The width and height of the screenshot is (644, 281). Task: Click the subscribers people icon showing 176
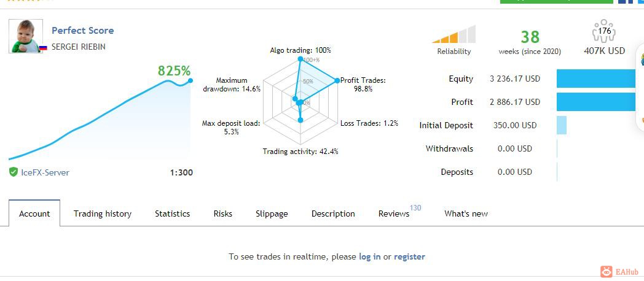click(603, 31)
